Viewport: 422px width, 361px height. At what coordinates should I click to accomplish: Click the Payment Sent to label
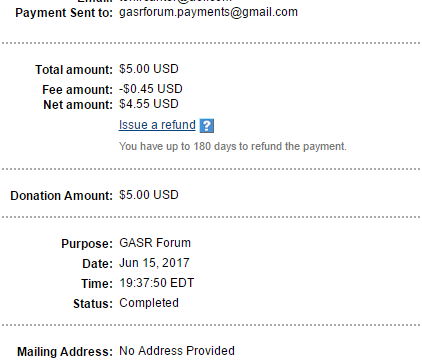[64, 13]
